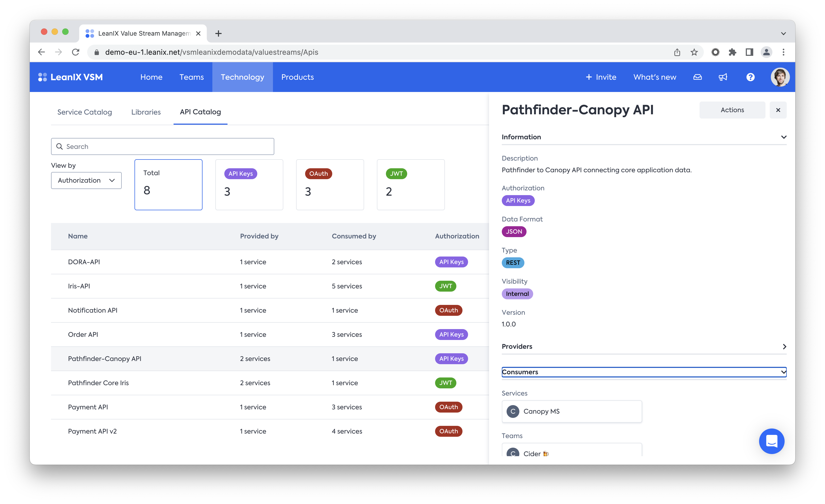Viewport: 825px width, 504px height.
Task: Filter by the API Keys card
Action: [249, 184]
